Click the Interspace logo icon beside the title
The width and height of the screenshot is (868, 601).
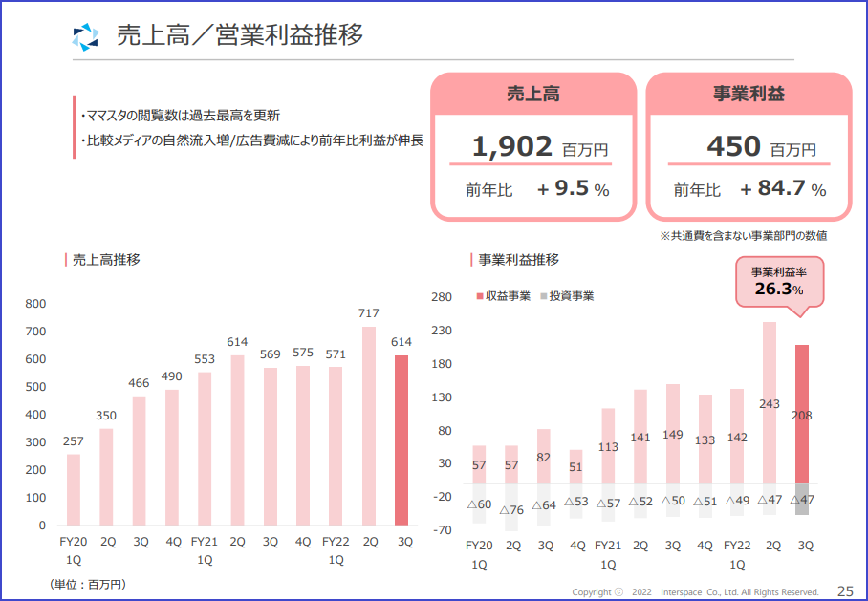(85, 36)
